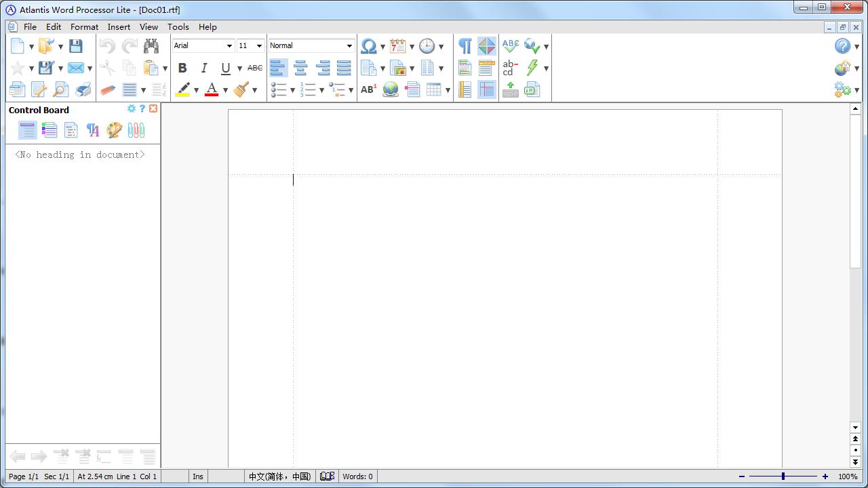Toggle Italic formatting
Viewport: 868px width, 488px height.
(x=203, y=68)
